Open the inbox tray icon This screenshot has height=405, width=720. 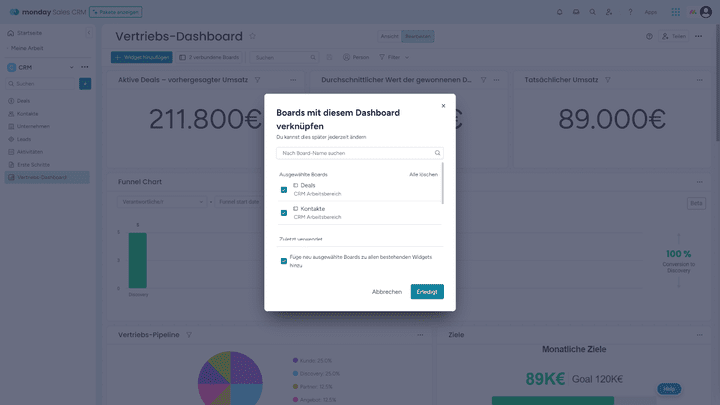(576, 12)
